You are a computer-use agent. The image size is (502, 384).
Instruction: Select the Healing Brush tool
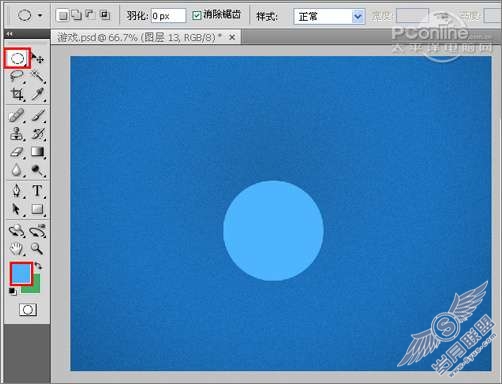17,116
